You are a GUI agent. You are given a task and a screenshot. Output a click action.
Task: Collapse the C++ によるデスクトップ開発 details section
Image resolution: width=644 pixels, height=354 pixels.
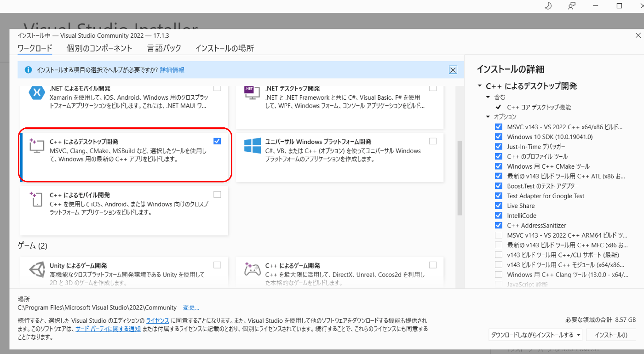479,86
